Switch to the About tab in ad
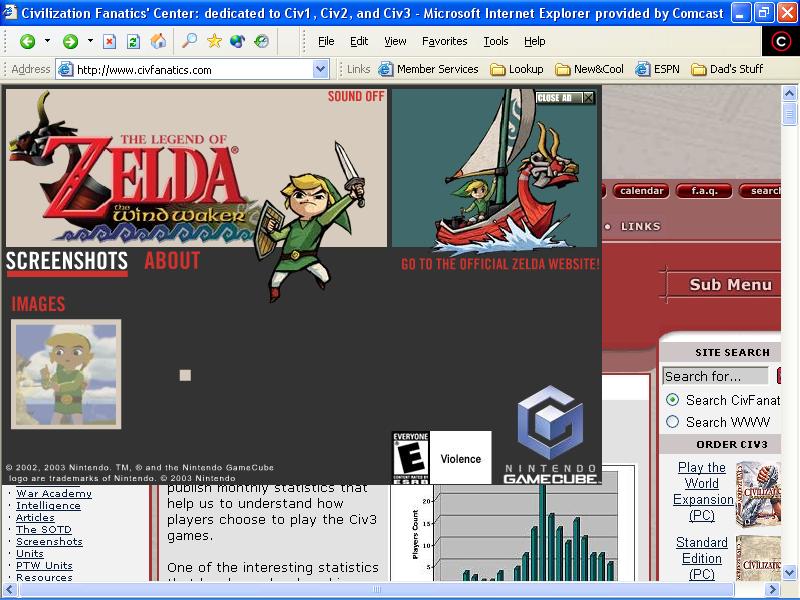Viewport: 800px width, 600px height. tap(172, 261)
